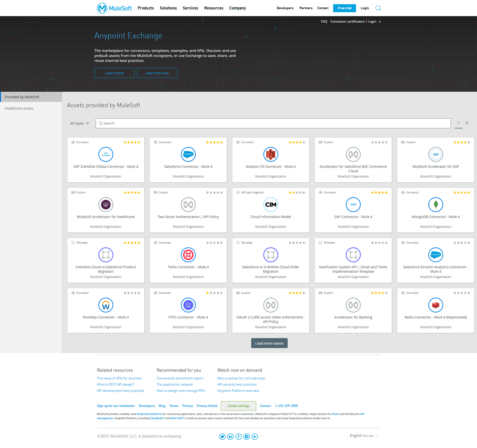Click Accelerator for Salesforce B2C Commerce icon
This screenshot has width=477, height=448.
coord(353,154)
